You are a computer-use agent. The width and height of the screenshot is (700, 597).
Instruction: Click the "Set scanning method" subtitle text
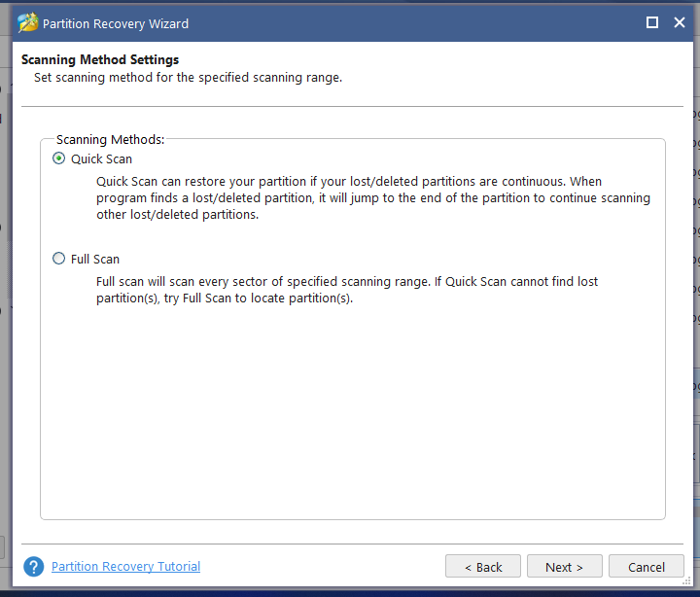[x=188, y=77]
